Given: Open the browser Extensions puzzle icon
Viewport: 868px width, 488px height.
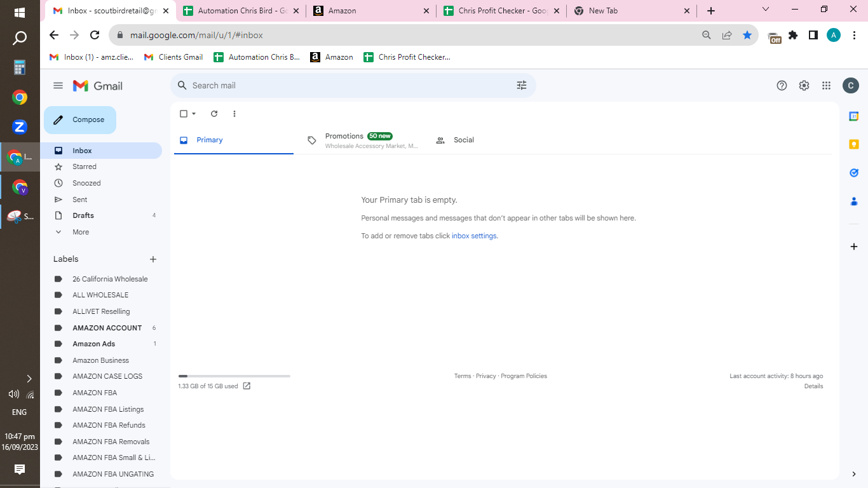Looking at the screenshot, I should (x=793, y=36).
